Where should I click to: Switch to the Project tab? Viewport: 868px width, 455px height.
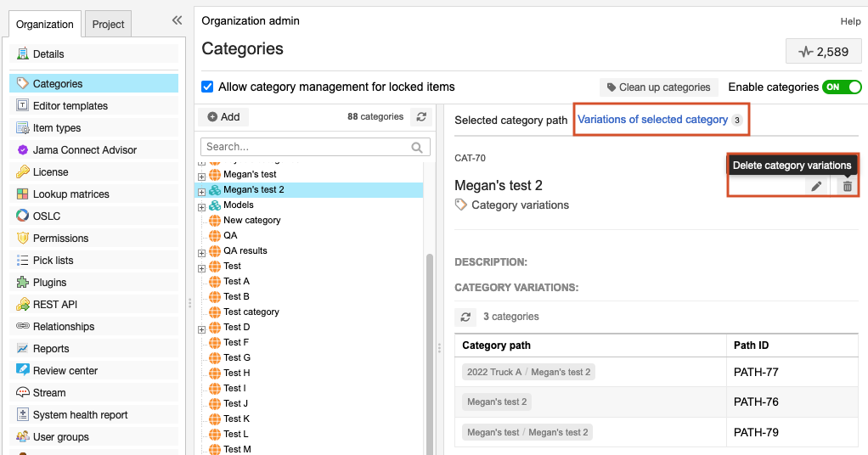click(108, 25)
